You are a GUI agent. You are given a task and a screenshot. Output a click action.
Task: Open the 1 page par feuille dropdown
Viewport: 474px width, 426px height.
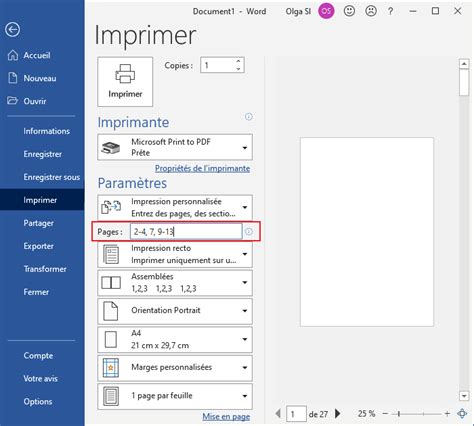(175, 396)
